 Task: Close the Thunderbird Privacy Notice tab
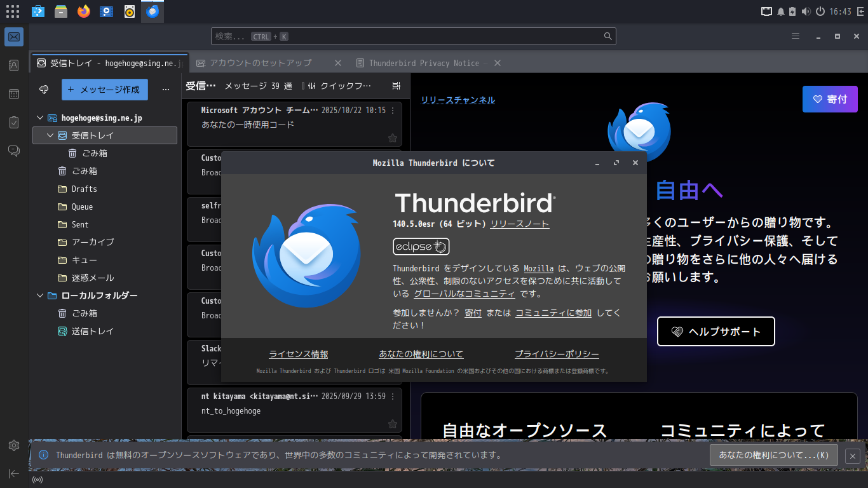pyautogui.click(x=498, y=63)
